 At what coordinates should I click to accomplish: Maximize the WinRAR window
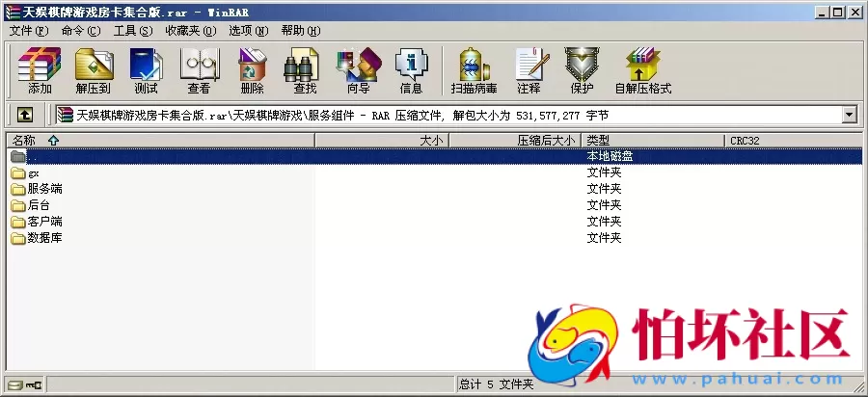(837, 13)
